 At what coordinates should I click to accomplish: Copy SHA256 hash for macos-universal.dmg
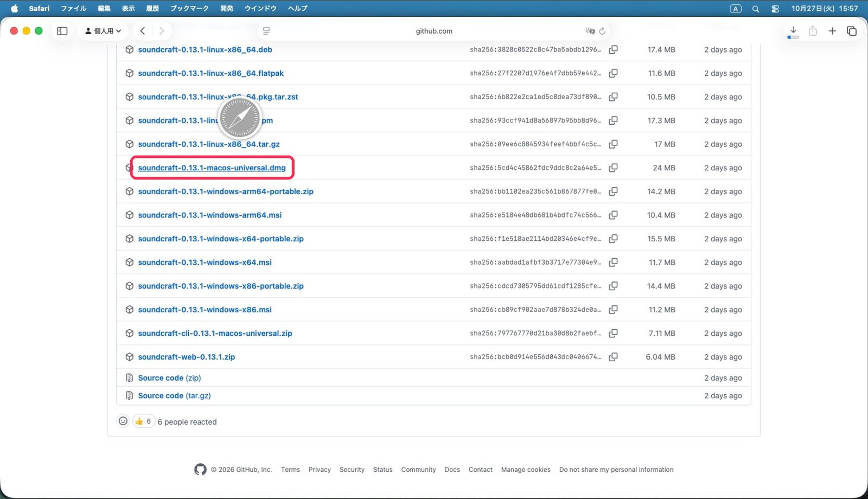pos(613,168)
